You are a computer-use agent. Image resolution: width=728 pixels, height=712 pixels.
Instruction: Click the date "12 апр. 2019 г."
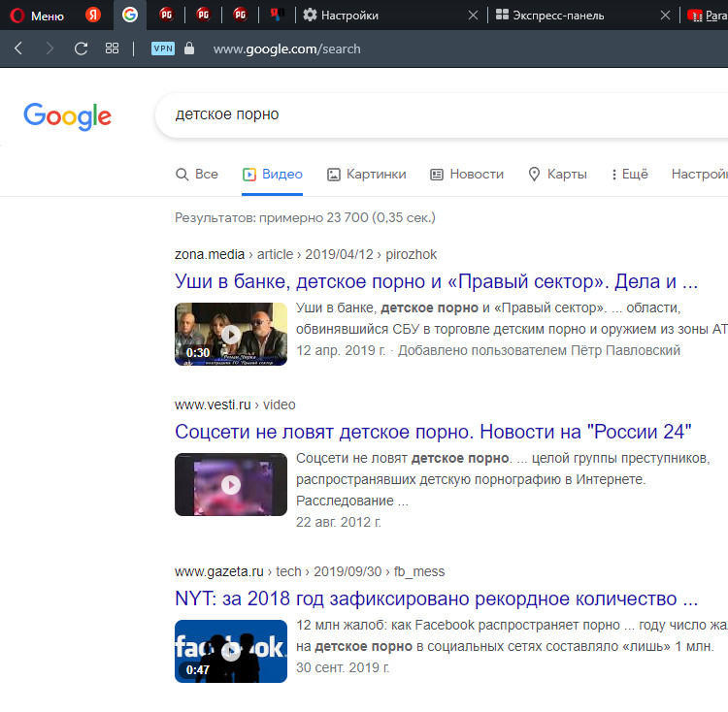coord(341,350)
